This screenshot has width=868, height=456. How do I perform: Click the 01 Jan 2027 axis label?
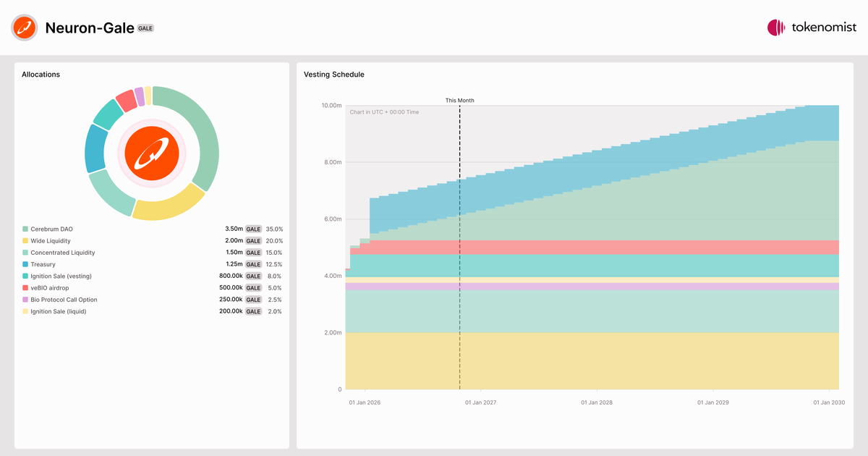[x=481, y=402]
